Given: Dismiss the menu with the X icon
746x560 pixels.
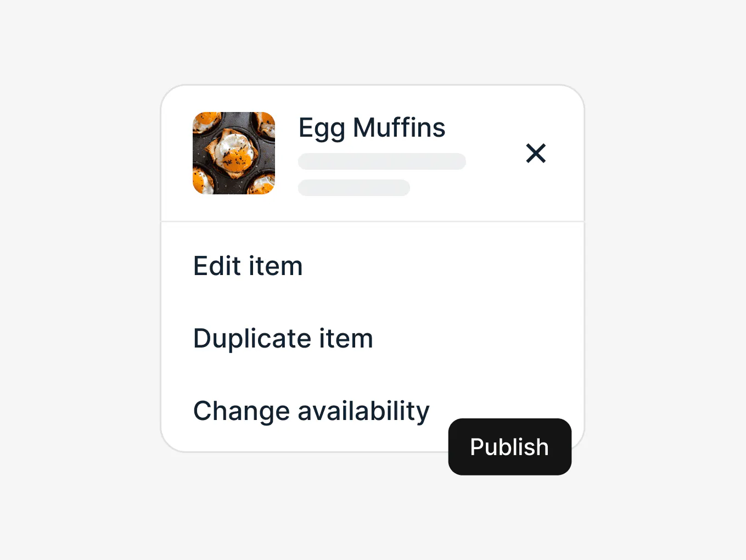Looking at the screenshot, I should pyautogui.click(x=536, y=153).
